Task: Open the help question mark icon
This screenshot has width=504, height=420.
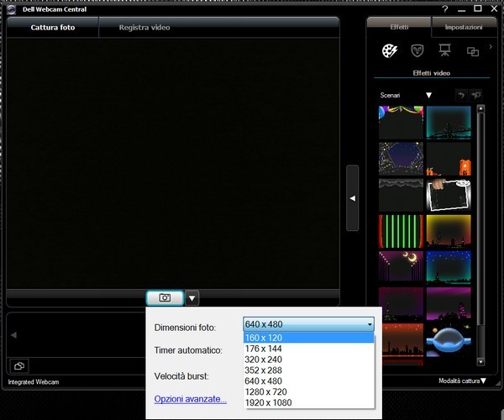Action: [x=444, y=8]
